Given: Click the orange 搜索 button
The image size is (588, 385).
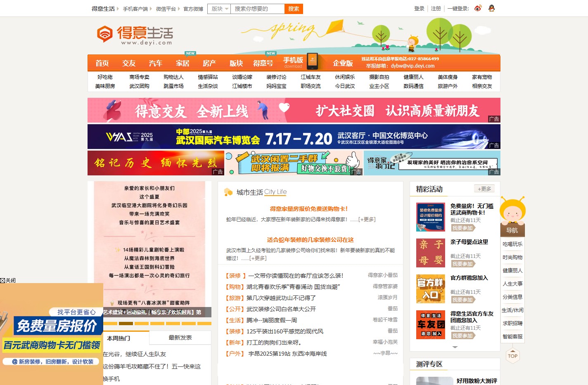Looking at the screenshot, I should tap(294, 9).
